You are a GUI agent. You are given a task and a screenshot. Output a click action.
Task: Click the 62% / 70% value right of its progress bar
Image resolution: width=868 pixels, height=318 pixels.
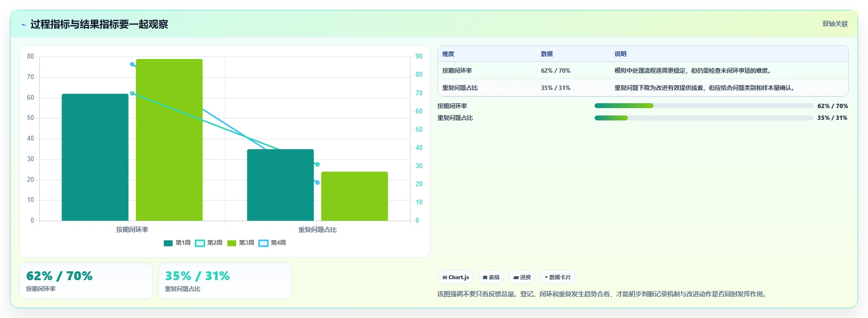click(833, 106)
